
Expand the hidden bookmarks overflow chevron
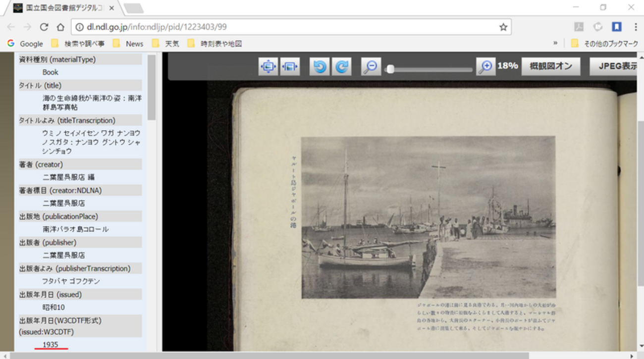pos(555,44)
